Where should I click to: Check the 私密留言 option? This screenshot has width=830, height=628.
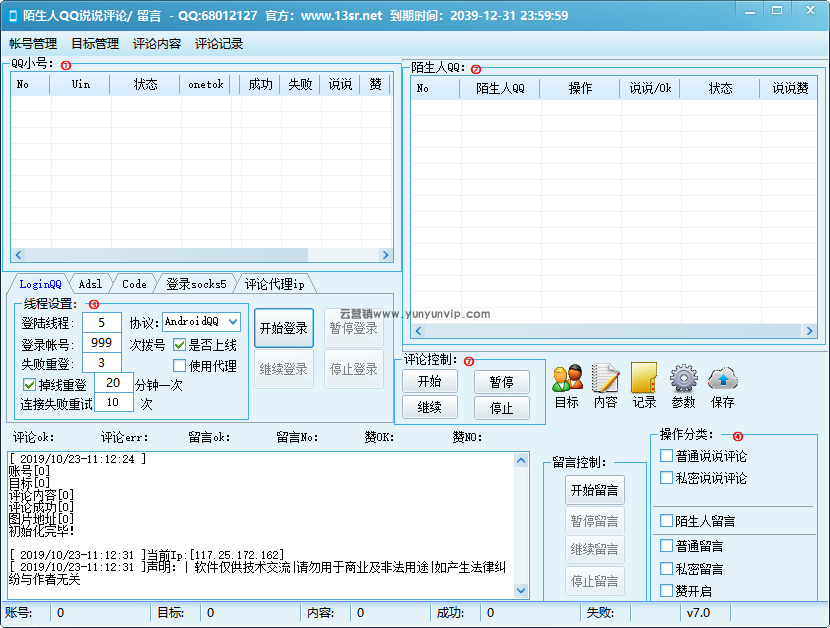click(666, 569)
